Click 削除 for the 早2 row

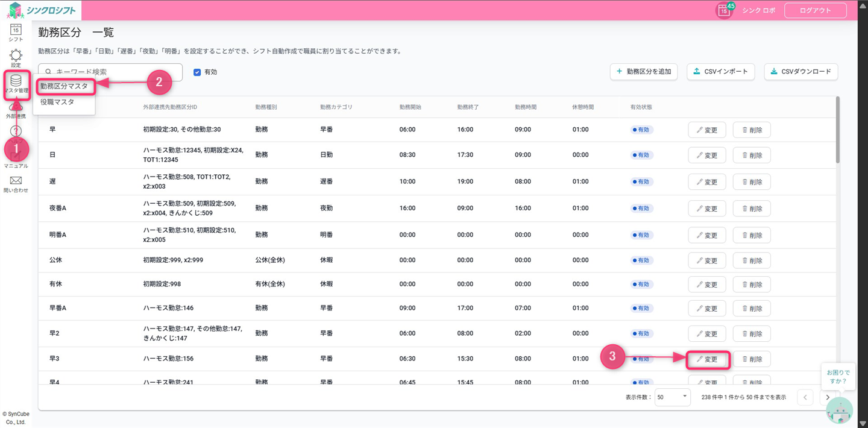[752, 334]
